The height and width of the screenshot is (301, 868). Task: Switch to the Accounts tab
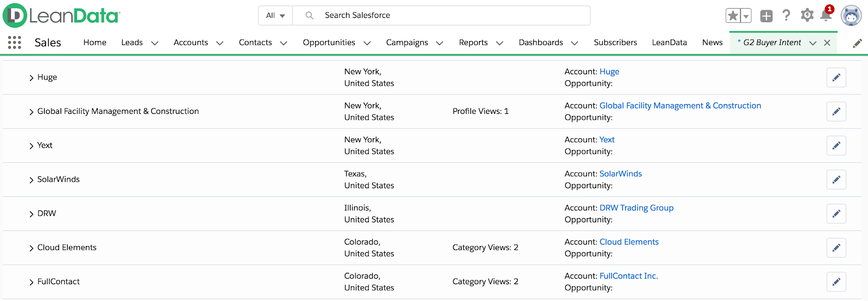click(191, 42)
